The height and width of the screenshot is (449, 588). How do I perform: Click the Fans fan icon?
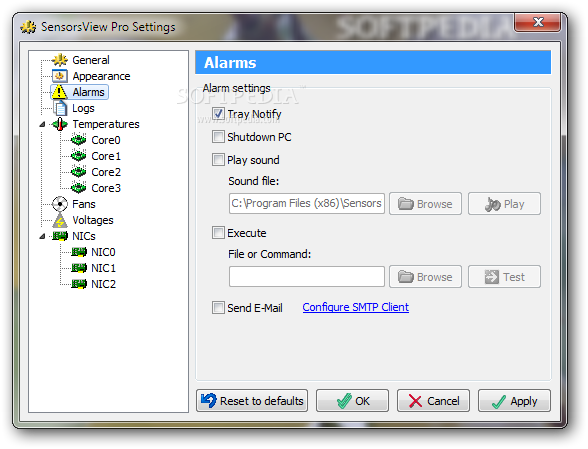(x=60, y=204)
